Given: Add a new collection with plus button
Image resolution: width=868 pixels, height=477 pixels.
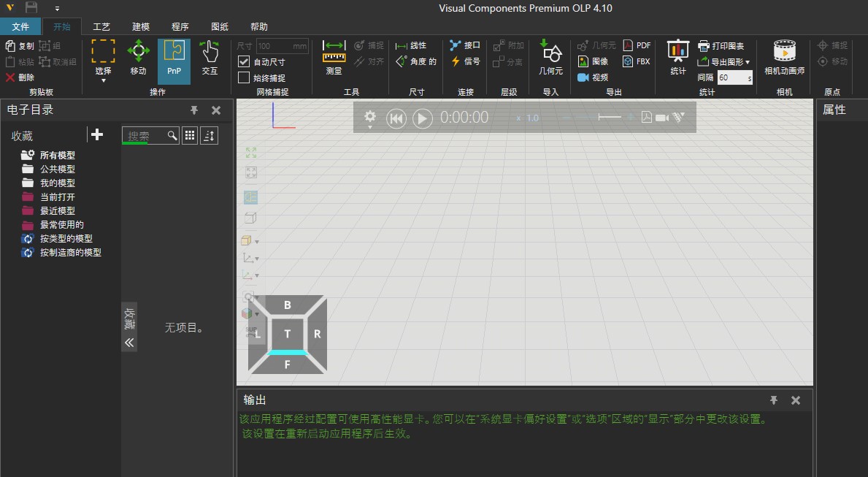Looking at the screenshot, I should [96, 134].
